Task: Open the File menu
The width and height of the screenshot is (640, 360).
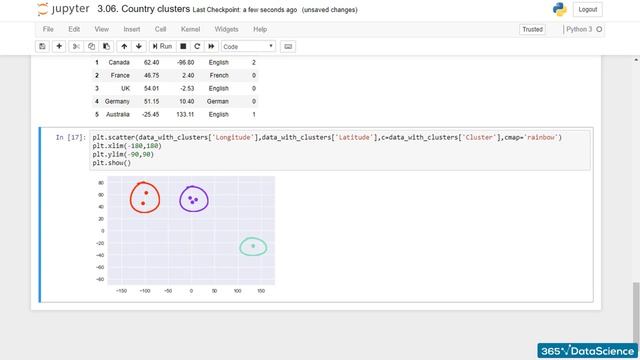Action: coord(48,29)
